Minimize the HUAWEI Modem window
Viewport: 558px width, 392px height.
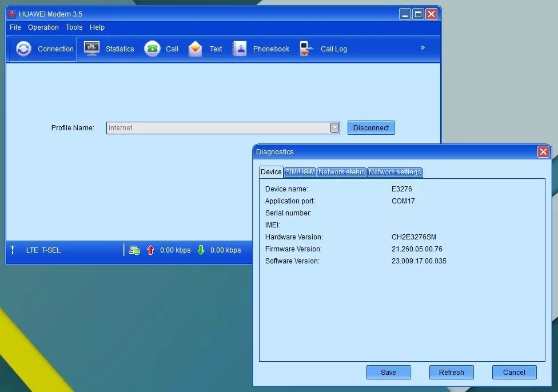point(405,14)
